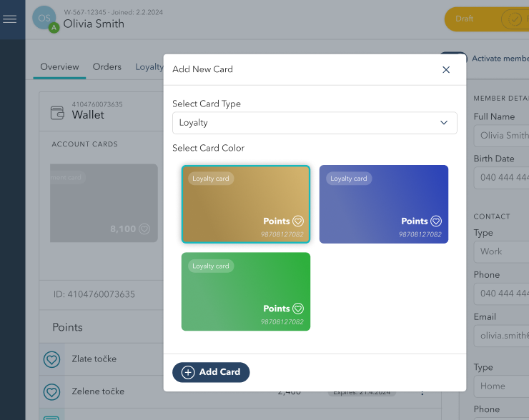Open the Type dropdown showing Home
This screenshot has height=420, width=529.
tap(501, 386)
